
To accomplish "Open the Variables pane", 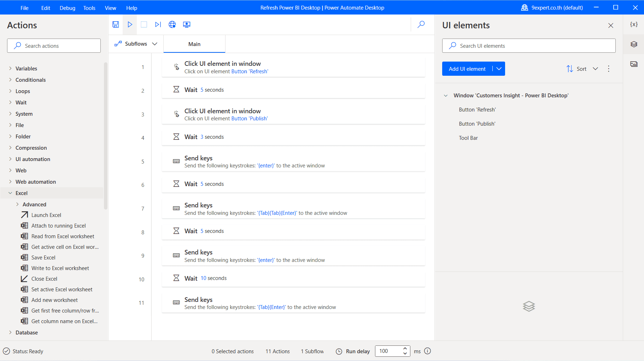I will coord(634,24).
